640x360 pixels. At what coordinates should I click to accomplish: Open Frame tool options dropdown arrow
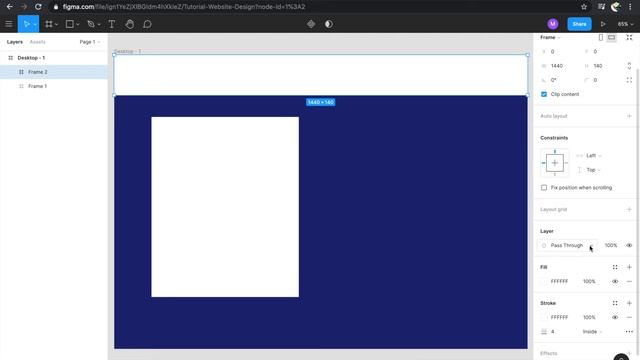tap(56, 24)
